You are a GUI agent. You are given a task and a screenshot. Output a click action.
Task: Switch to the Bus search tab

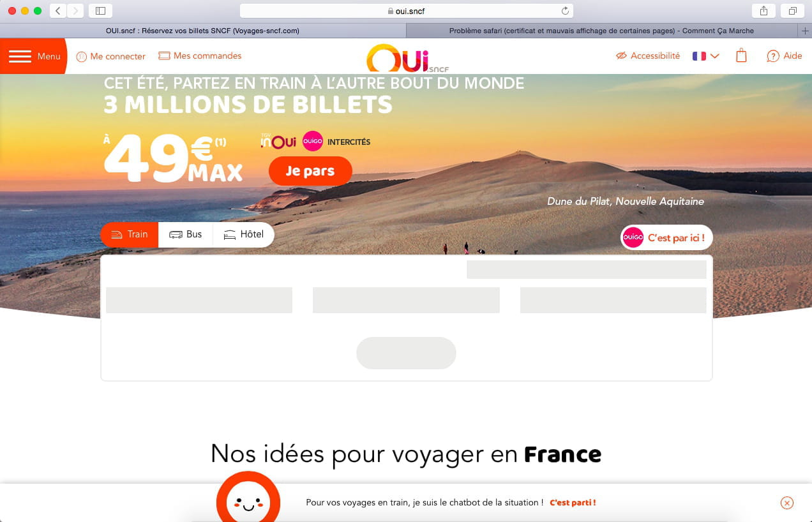pos(186,234)
